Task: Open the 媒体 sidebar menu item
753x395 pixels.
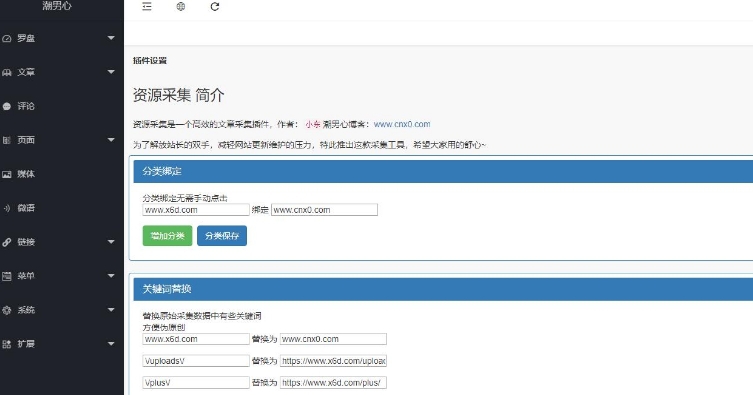Action: coord(61,174)
